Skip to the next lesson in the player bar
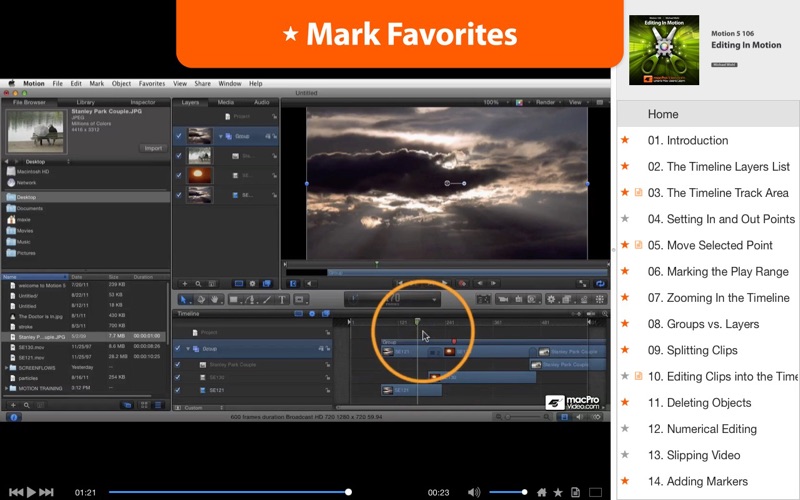The image size is (800, 500). pos(46,492)
